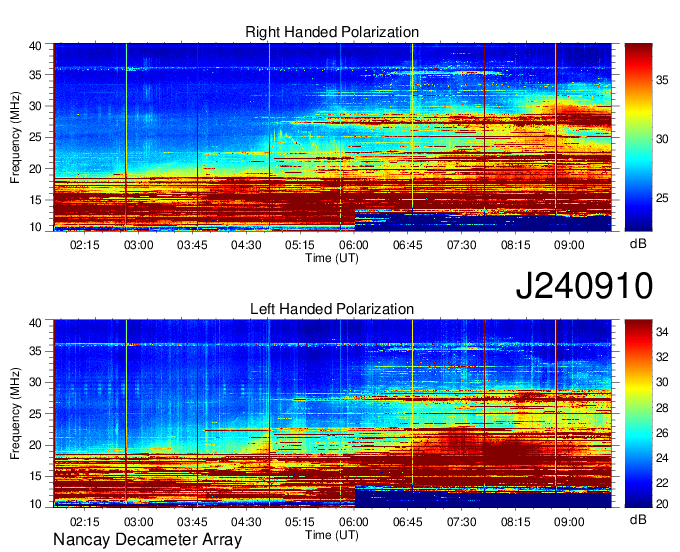Click the dB unit label below Right Handed colorbar
The width and height of the screenshot is (680, 552).
(x=638, y=244)
